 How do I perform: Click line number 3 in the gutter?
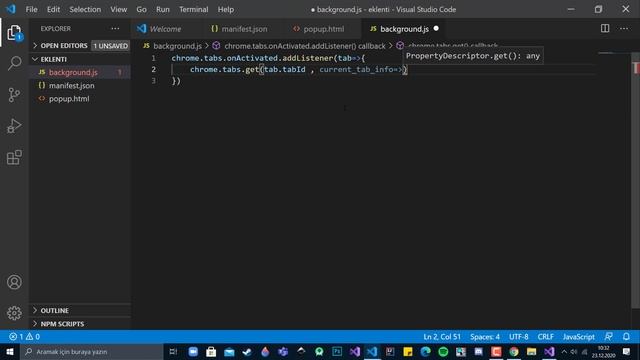[153, 80]
